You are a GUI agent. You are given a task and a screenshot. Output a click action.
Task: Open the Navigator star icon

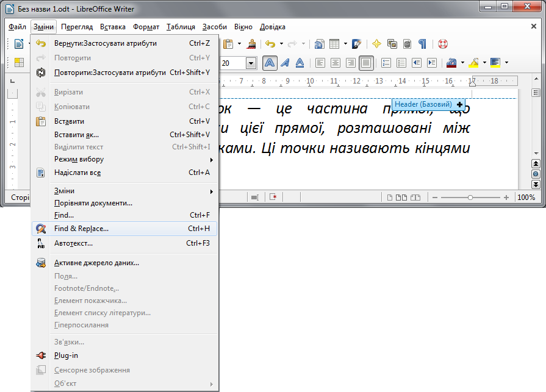[x=376, y=44]
